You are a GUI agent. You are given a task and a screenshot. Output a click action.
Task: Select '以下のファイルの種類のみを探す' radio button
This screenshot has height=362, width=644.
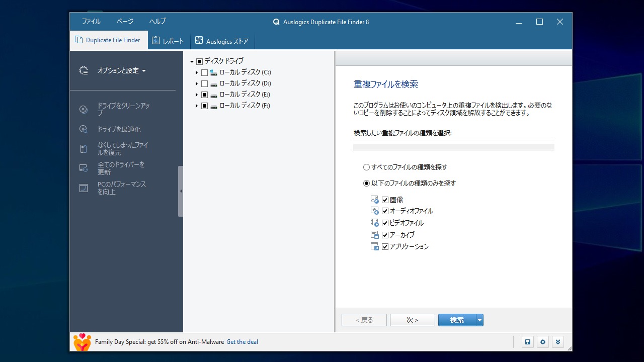click(366, 184)
